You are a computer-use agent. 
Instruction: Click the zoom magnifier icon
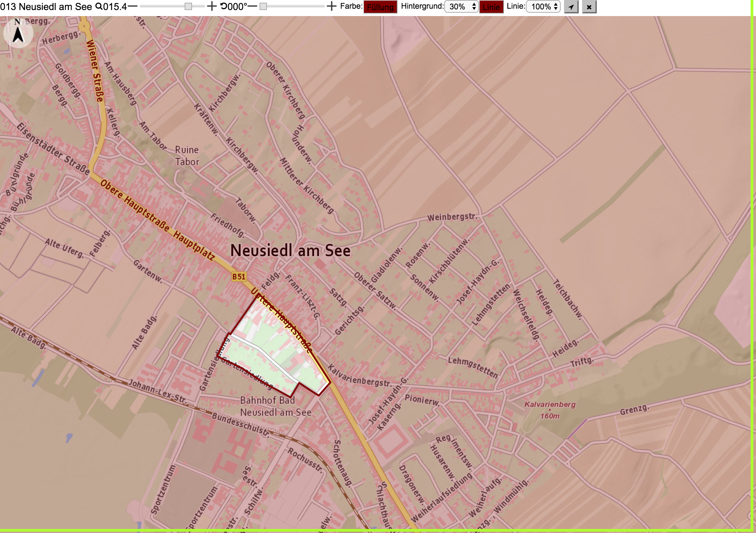99,6
